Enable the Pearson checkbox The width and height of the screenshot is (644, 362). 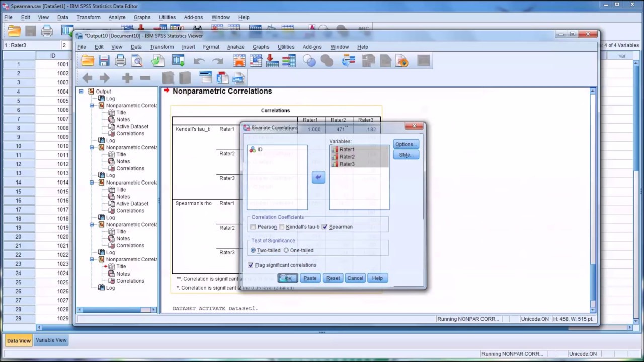point(253,227)
